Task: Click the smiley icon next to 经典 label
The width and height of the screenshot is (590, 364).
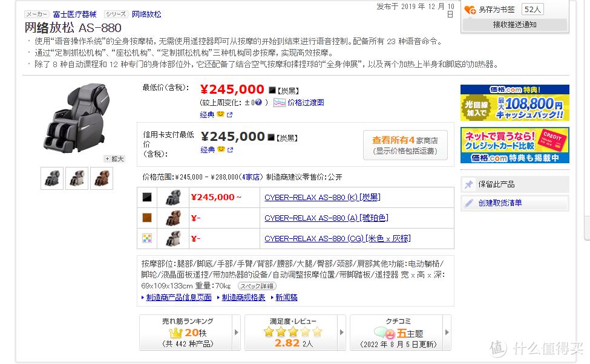Action: click(x=220, y=114)
